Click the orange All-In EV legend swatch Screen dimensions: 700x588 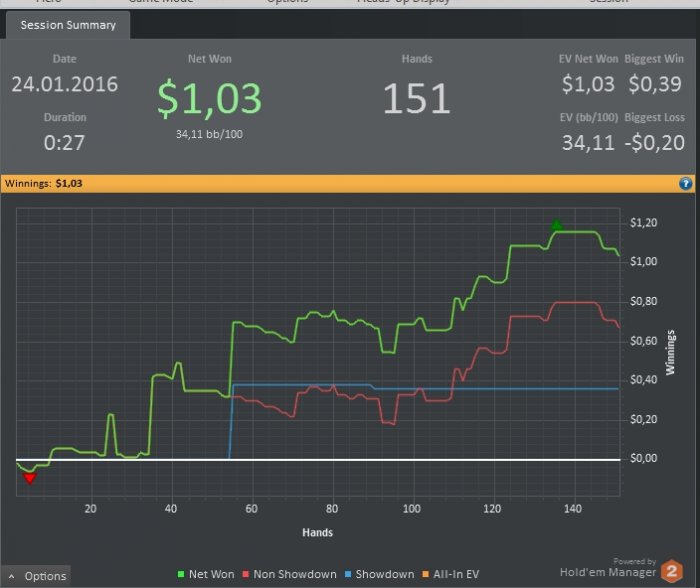click(x=425, y=574)
